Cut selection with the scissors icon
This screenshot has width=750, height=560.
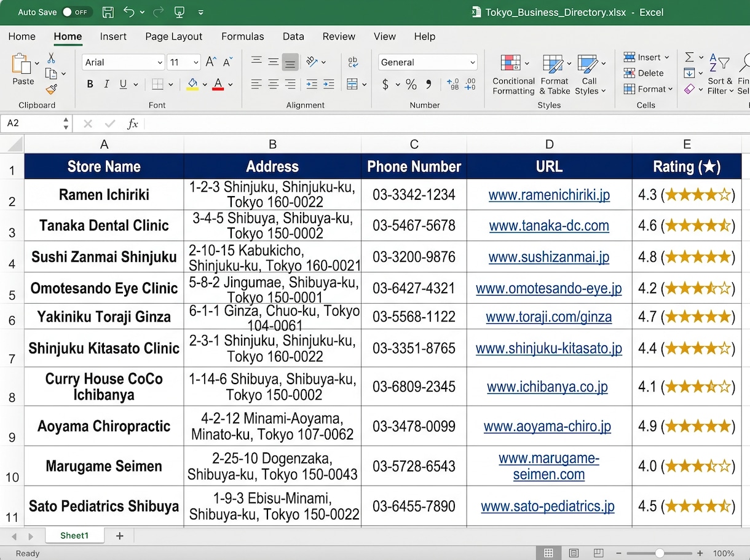51,58
